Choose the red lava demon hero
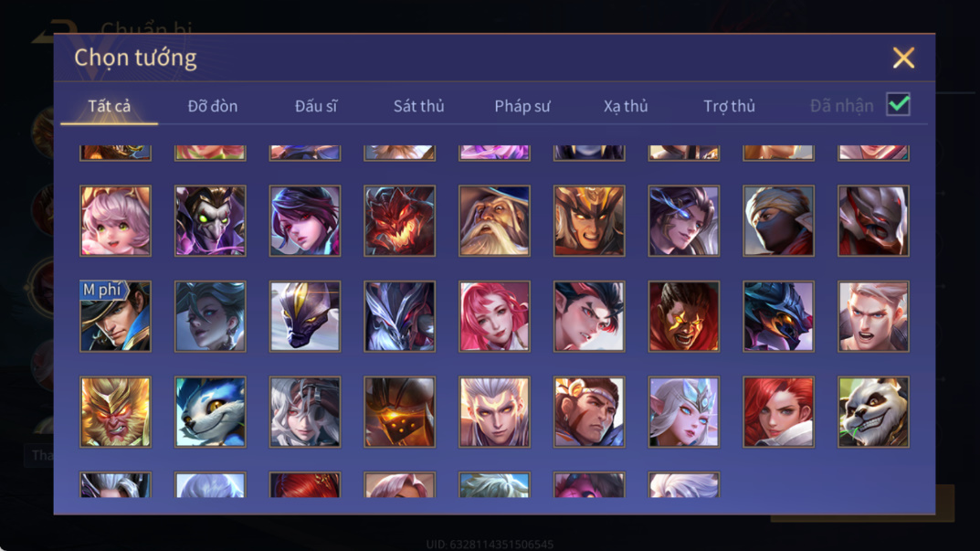980x551 pixels. pyautogui.click(x=399, y=220)
